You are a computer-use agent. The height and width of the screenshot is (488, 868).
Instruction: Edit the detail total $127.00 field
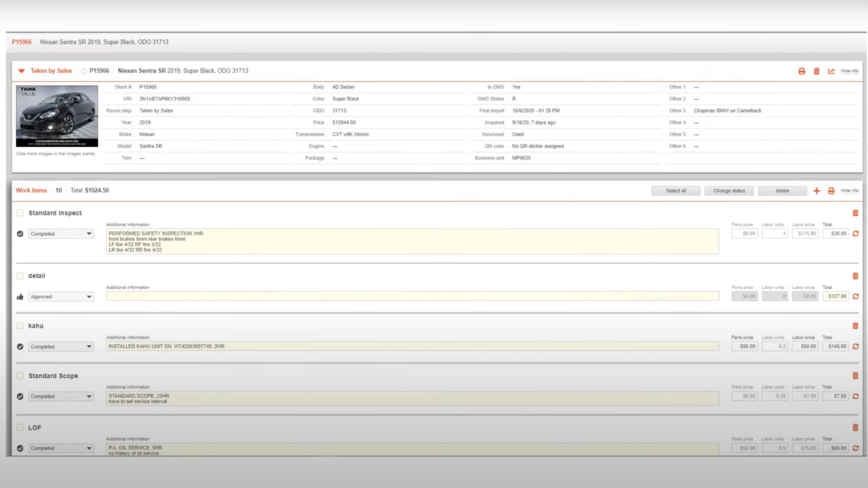point(835,296)
